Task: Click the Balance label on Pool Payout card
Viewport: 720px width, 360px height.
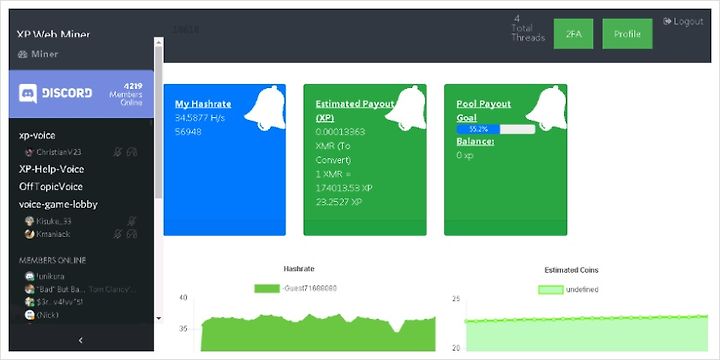Action: click(x=475, y=141)
